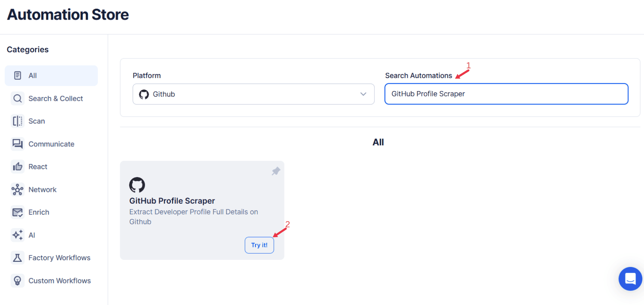
Task: Click the Factory Workflows funnel icon
Action: tap(18, 258)
